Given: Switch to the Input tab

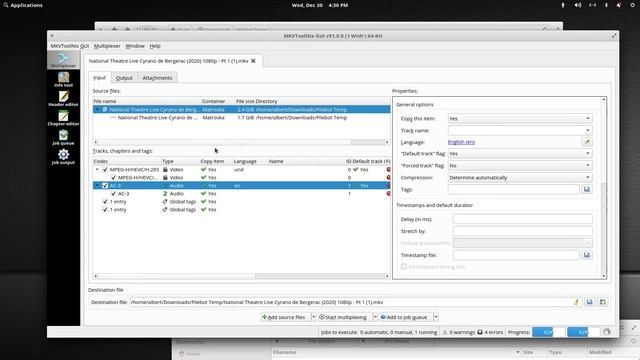Looking at the screenshot, I should tap(100, 78).
